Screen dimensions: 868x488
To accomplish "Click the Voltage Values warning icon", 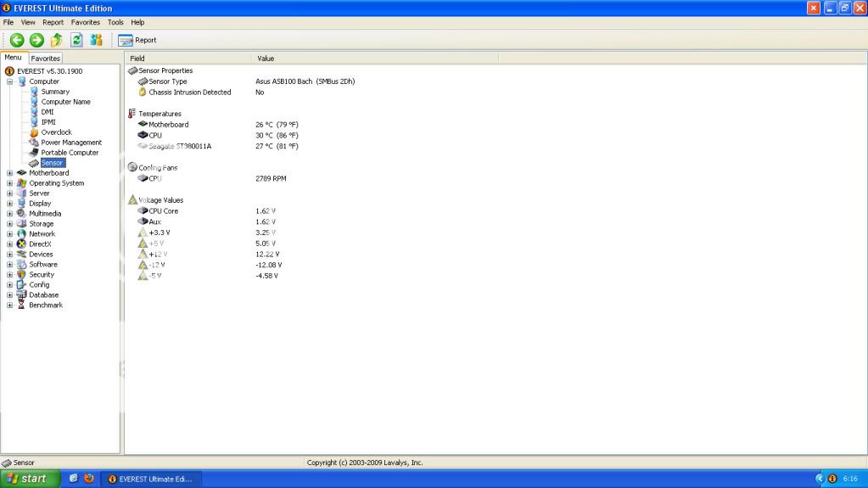I will tap(132, 200).
